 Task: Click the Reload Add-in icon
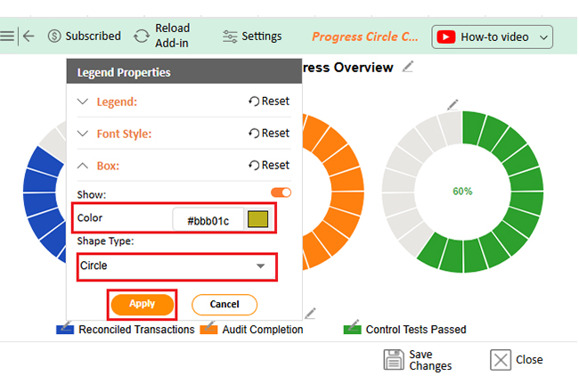142,37
